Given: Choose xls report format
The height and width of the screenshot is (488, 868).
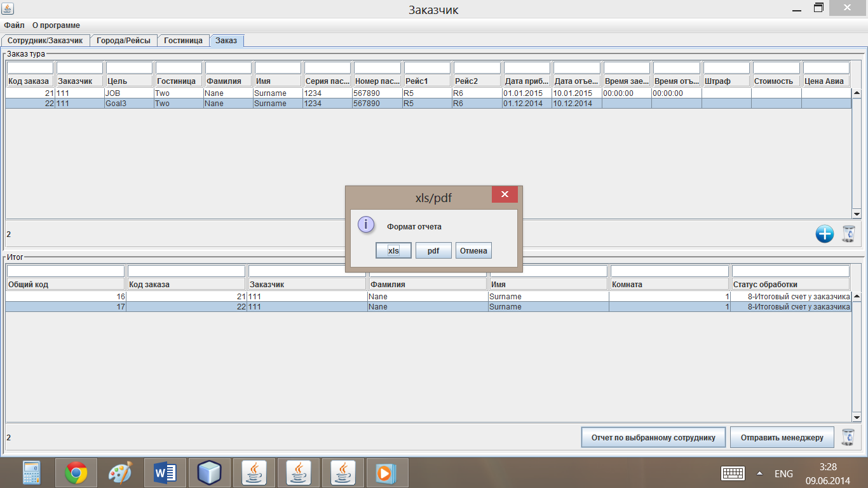Looking at the screenshot, I should point(393,250).
